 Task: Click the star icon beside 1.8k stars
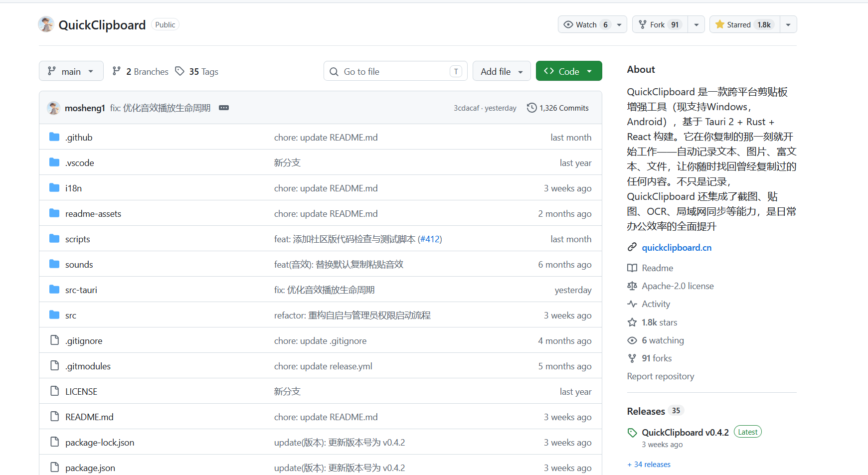click(632, 322)
